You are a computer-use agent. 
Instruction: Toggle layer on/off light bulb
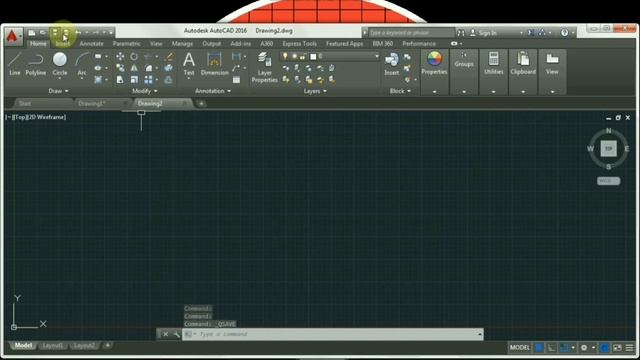(x=285, y=56)
